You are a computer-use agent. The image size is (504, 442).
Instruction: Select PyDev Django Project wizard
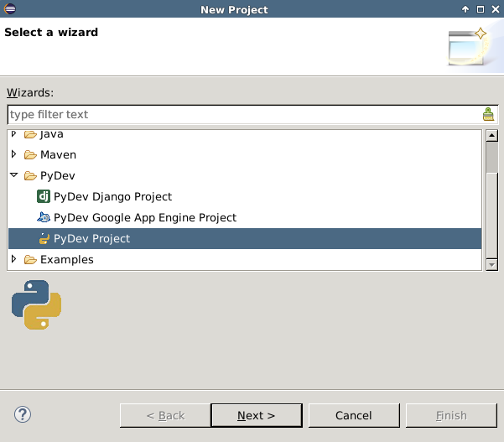[x=112, y=197]
